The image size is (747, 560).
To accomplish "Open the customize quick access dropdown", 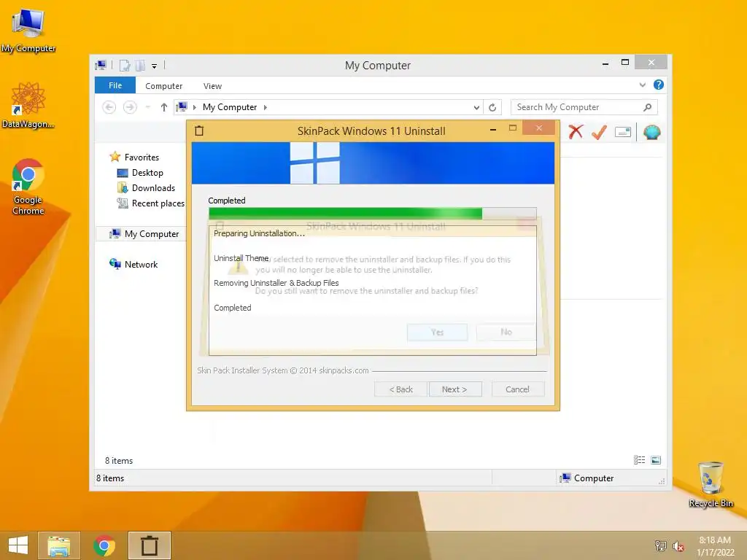I will tap(155, 66).
